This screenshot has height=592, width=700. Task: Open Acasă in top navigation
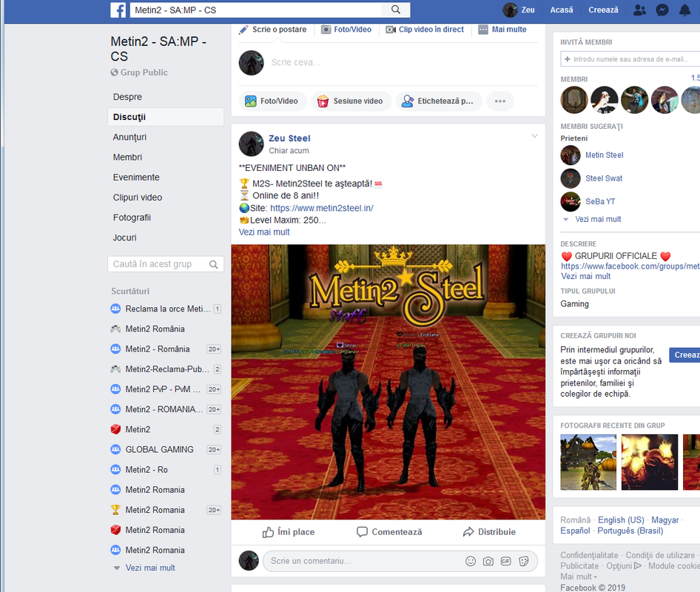pyautogui.click(x=562, y=10)
